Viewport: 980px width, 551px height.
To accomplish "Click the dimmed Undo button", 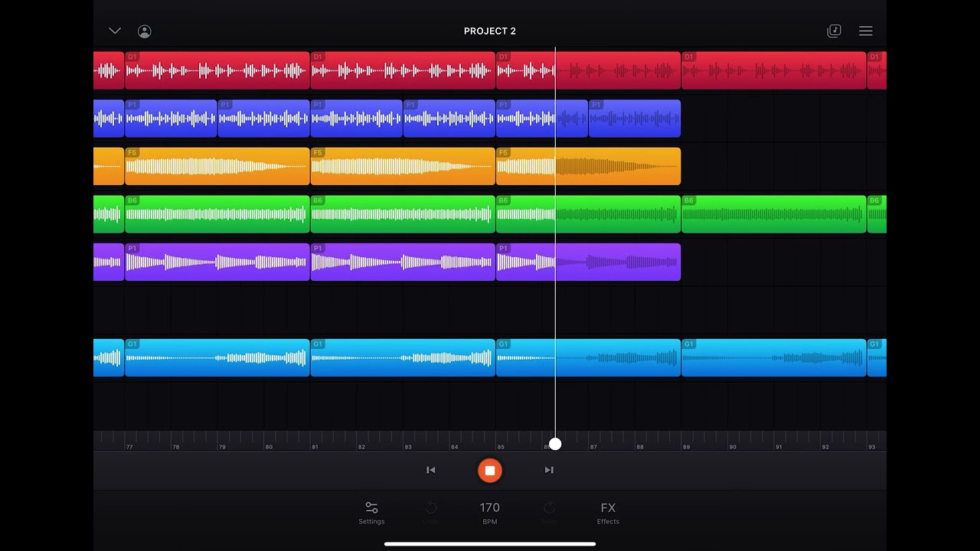I will pos(431,513).
